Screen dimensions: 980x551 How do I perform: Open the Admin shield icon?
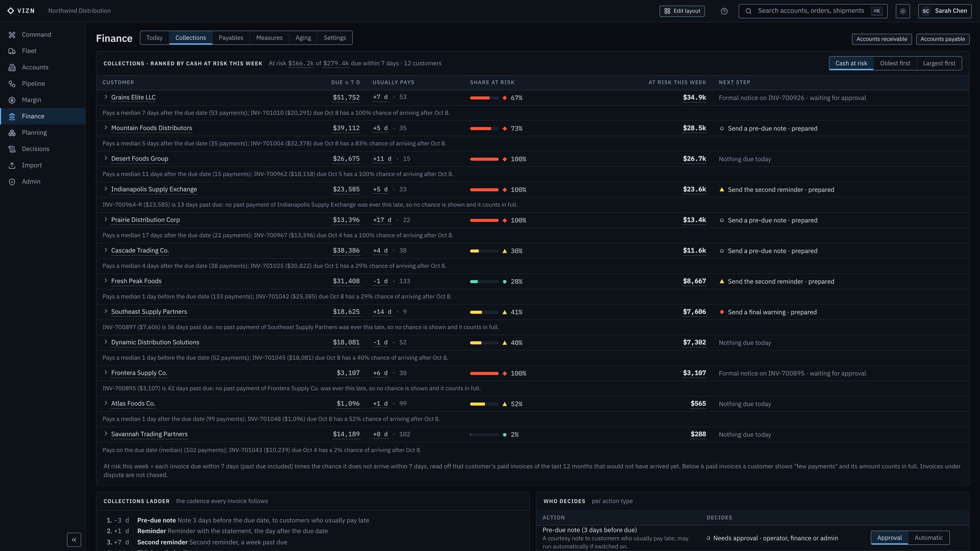pos(12,182)
